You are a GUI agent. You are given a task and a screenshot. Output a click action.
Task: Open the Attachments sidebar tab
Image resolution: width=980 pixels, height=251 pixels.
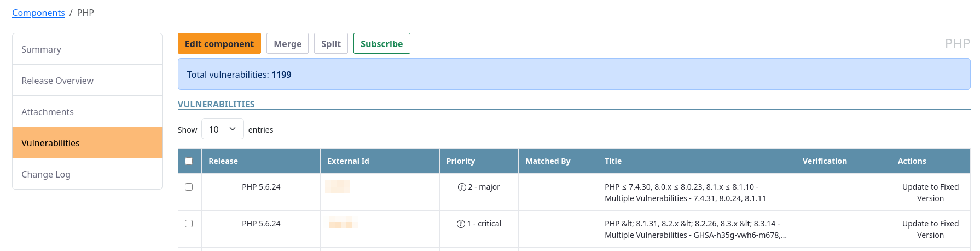tap(87, 112)
